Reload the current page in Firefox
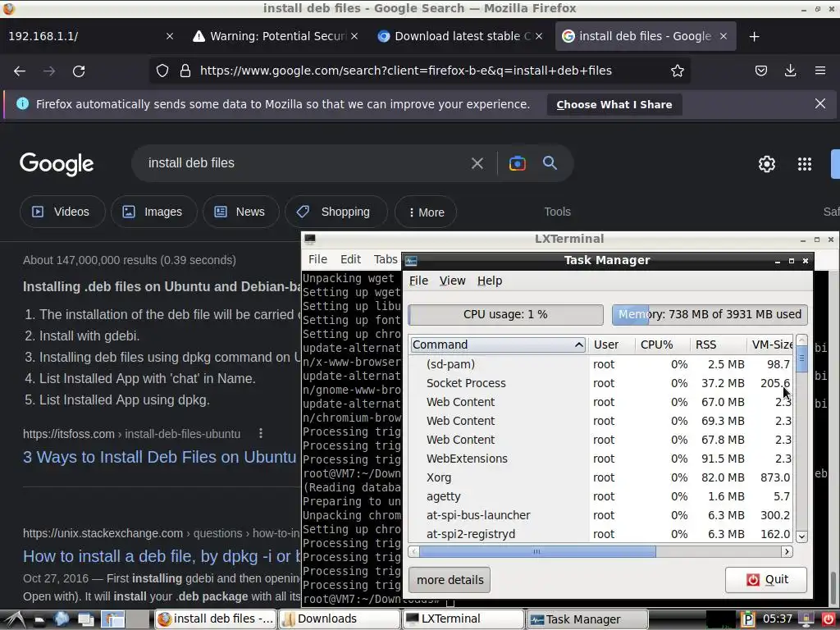840x630 pixels. [79, 71]
